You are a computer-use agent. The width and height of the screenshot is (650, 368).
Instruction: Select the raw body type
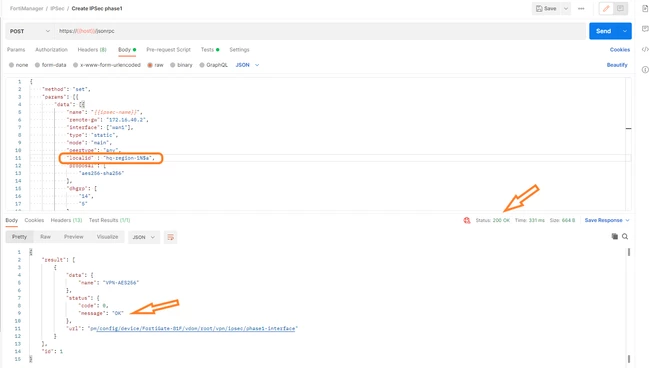tap(155, 65)
